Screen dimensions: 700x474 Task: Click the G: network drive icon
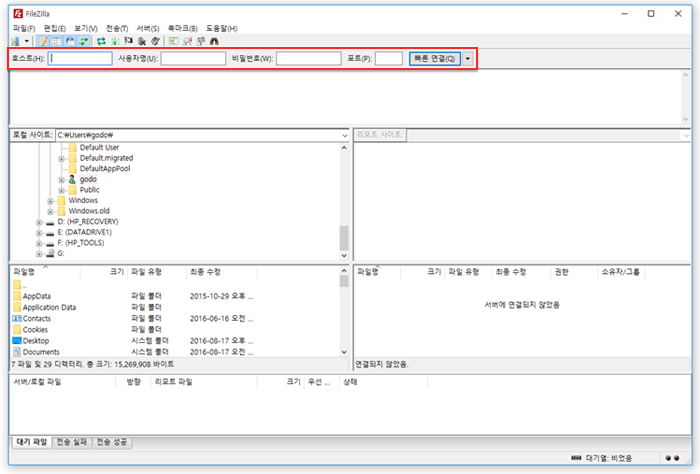coord(50,253)
